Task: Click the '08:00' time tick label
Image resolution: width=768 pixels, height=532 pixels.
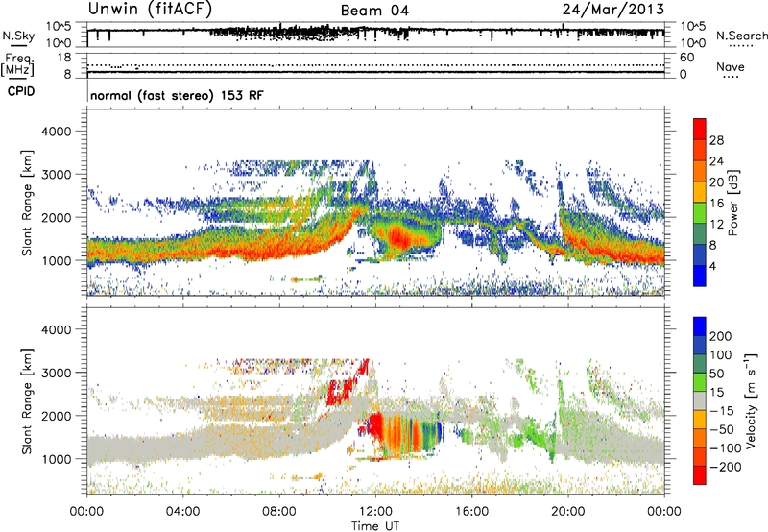Action: click(x=279, y=512)
